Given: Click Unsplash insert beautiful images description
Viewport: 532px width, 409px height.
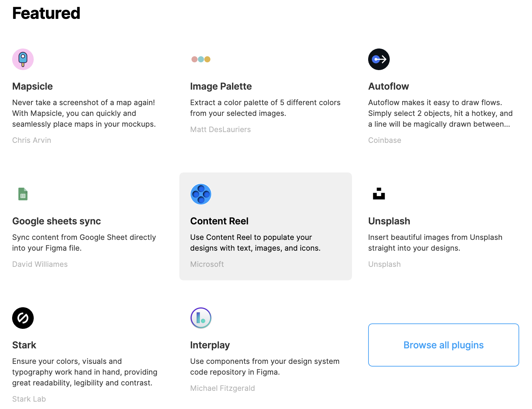Looking at the screenshot, I should tap(435, 243).
